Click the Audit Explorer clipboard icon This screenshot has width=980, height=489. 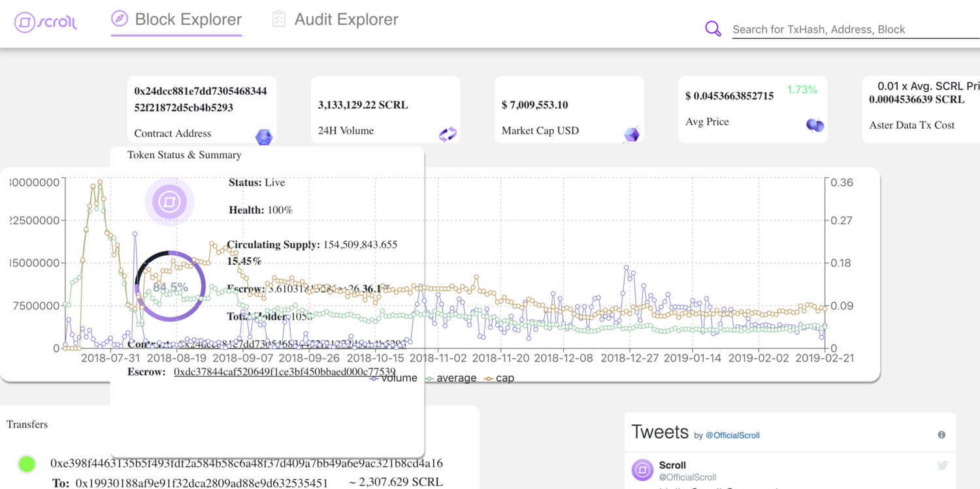pos(279,19)
